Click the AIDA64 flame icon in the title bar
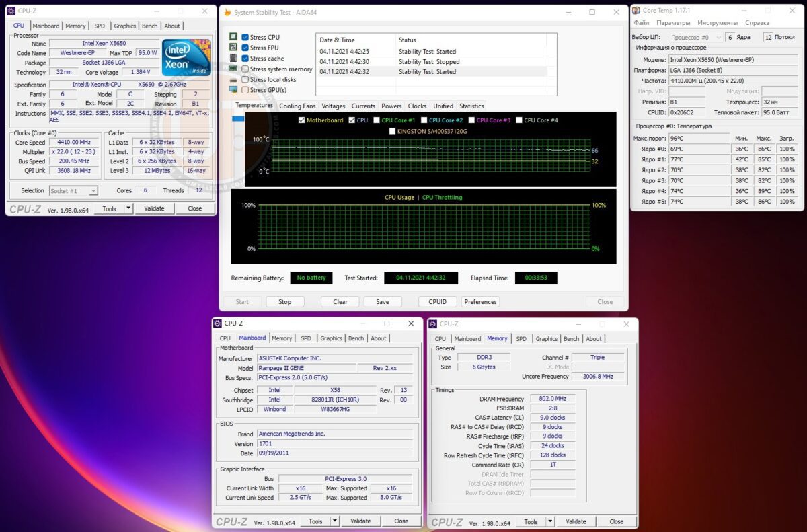Viewport: 807px width, 532px height. click(228, 12)
